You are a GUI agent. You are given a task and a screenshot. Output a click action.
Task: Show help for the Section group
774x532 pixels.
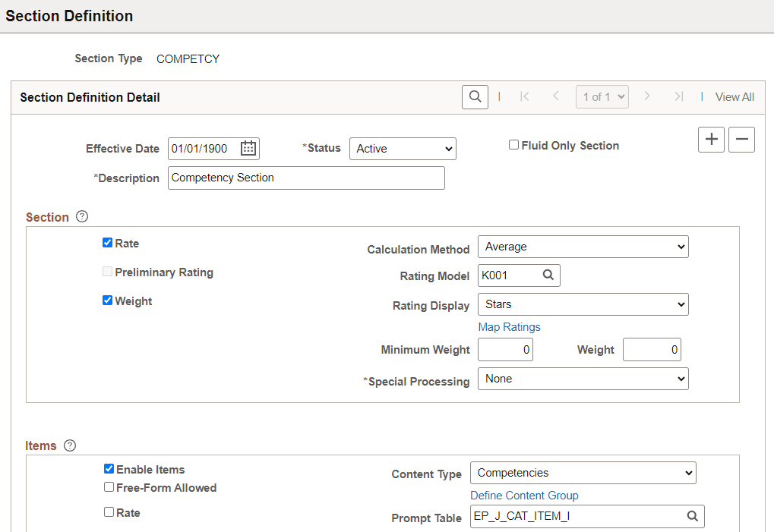click(82, 216)
